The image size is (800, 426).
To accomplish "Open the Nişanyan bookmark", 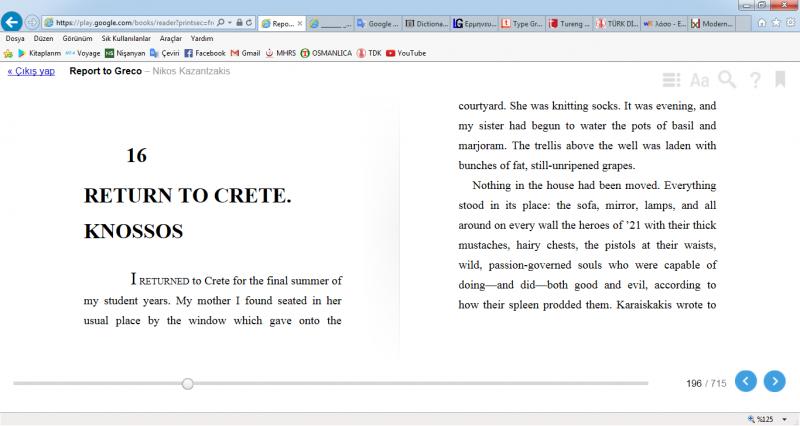I will (x=125, y=53).
